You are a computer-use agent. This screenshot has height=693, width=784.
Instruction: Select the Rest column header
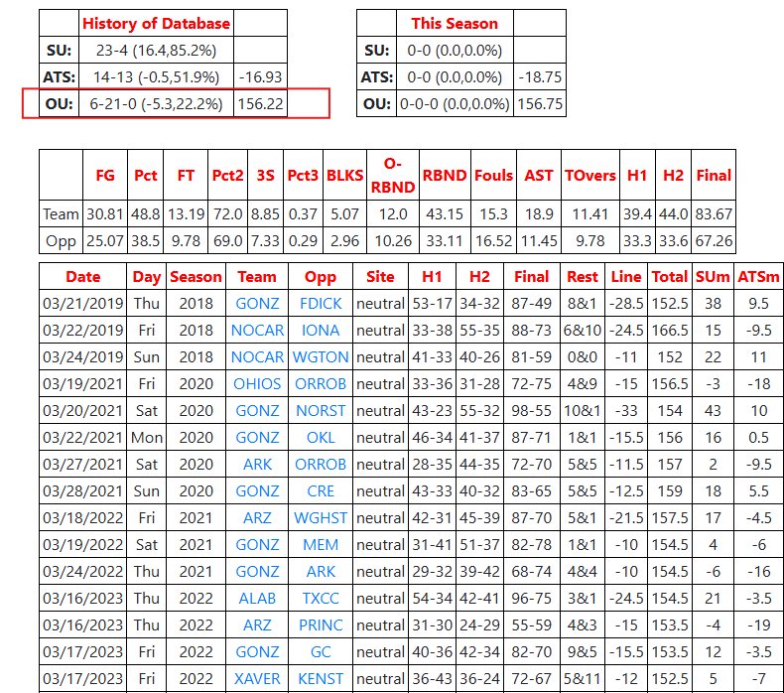[x=582, y=277]
